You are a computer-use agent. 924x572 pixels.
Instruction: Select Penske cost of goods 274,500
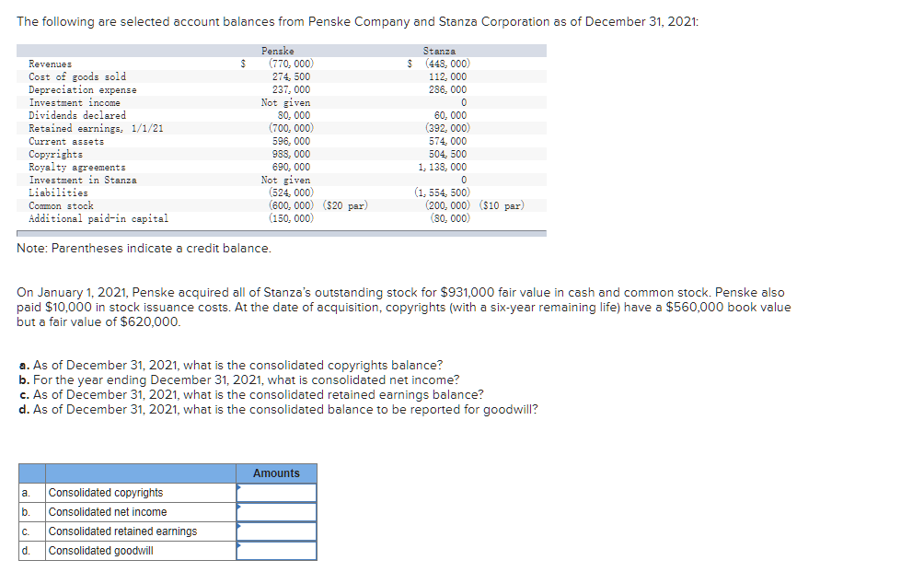coord(291,76)
